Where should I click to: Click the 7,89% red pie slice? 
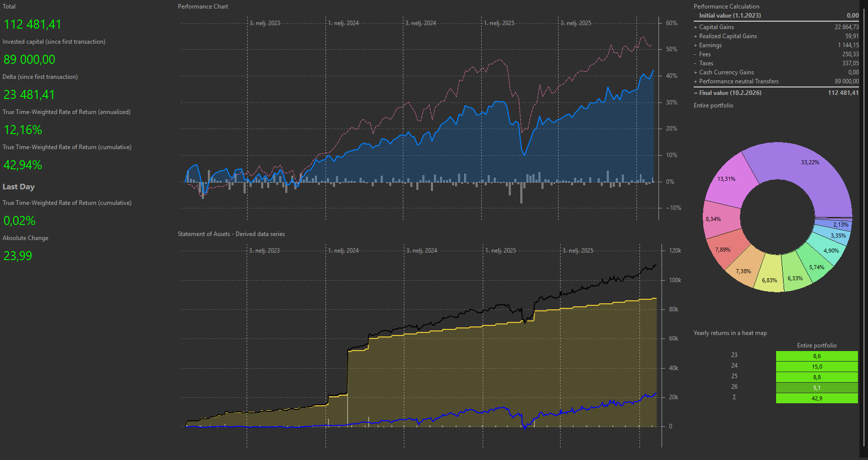point(724,250)
